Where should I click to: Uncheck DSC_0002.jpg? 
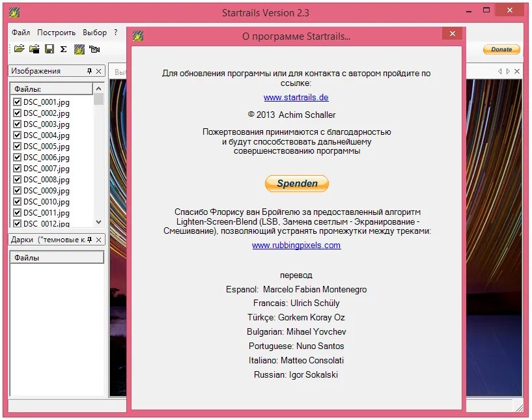pyautogui.click(x=18, y=113)
